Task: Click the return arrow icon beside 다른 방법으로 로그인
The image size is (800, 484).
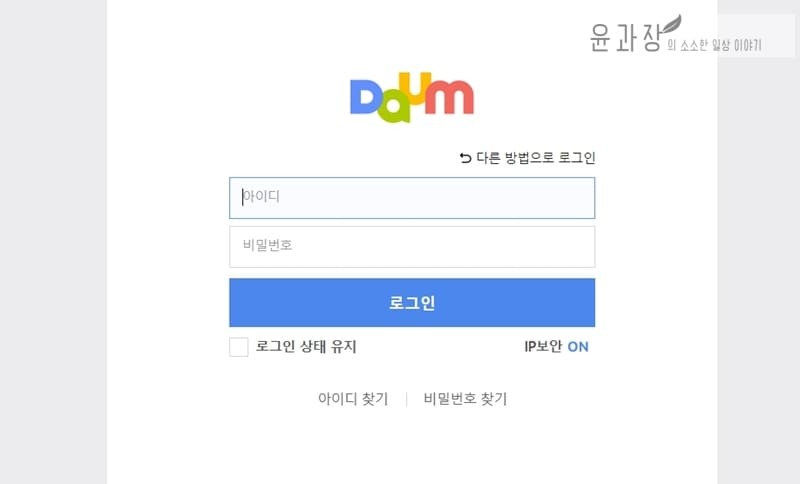Action: coord(465,158)
